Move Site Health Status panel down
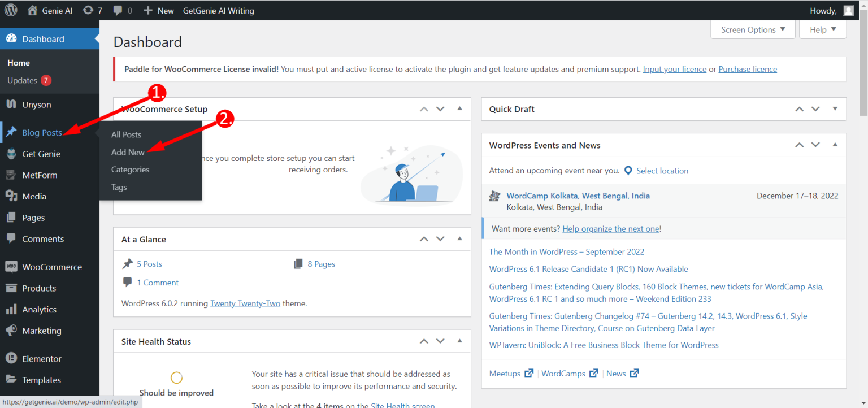This screenshot has height=408, width=868. [x=440, y=341]
